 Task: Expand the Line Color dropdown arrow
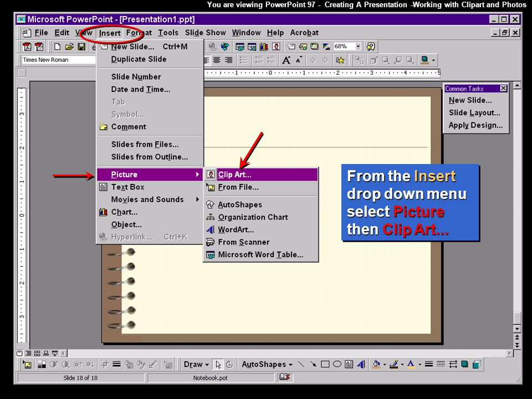(402, 365)
